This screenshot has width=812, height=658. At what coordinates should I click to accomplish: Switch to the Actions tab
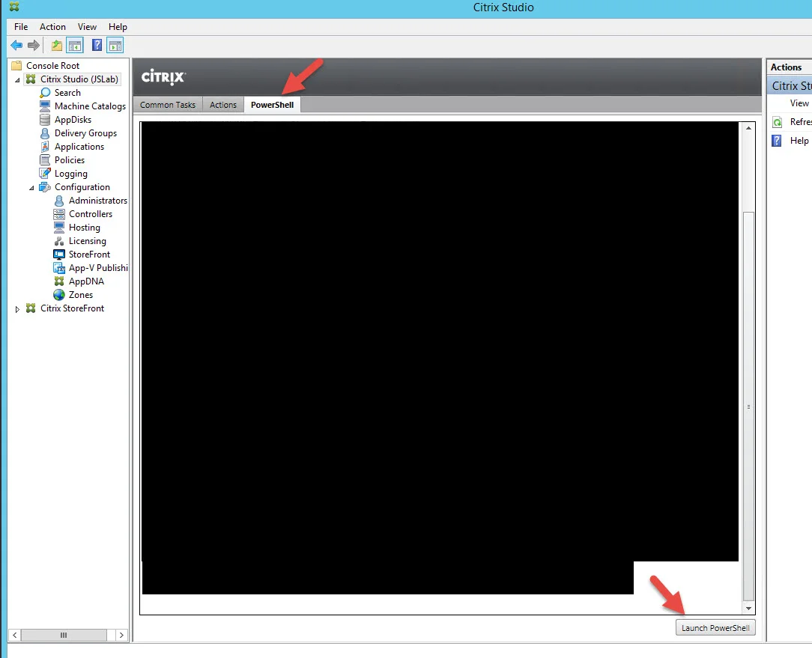coord(223,105)
